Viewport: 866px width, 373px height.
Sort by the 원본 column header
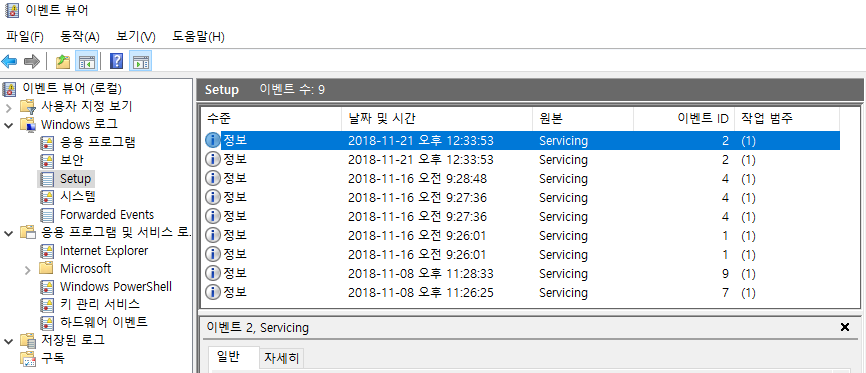pos(583,118)
